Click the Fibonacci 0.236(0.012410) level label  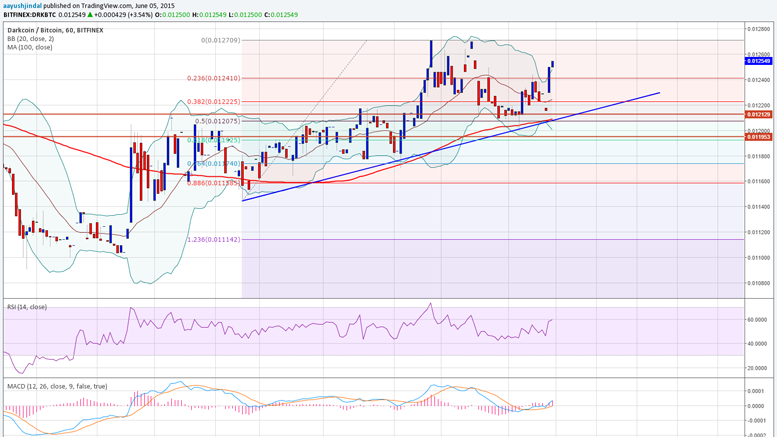pyautogui.click(x=214, y=78)
